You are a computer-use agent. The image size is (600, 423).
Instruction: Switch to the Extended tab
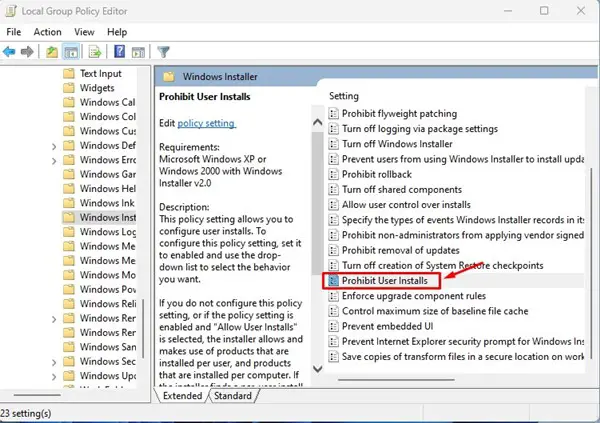click(x=183, y=396)
